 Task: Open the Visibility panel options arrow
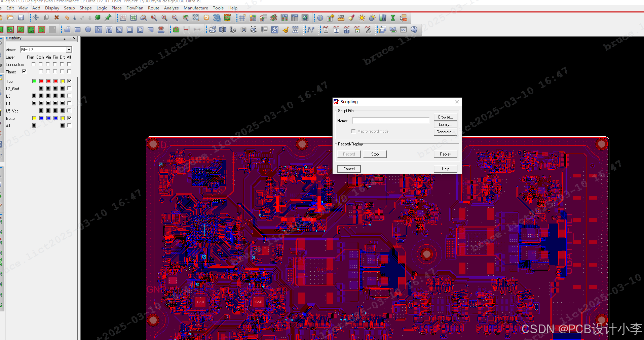coord(70,38)
